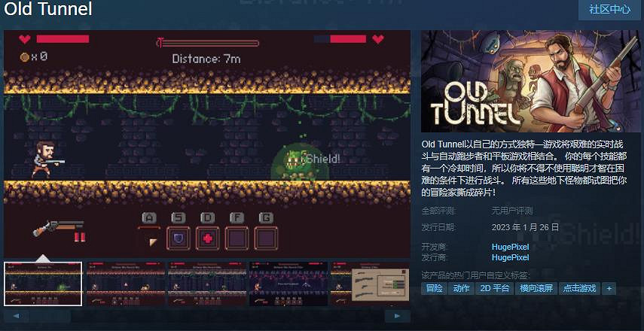The width and height of the screenshot is (644, 331).
Task: Click the G key label in screenshot
Action: [x=266, y=217]
